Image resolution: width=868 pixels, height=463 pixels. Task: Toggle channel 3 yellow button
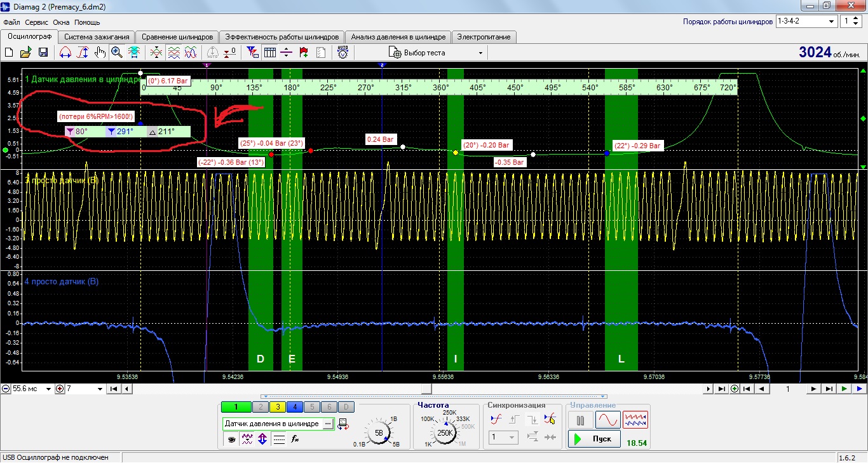276,407
